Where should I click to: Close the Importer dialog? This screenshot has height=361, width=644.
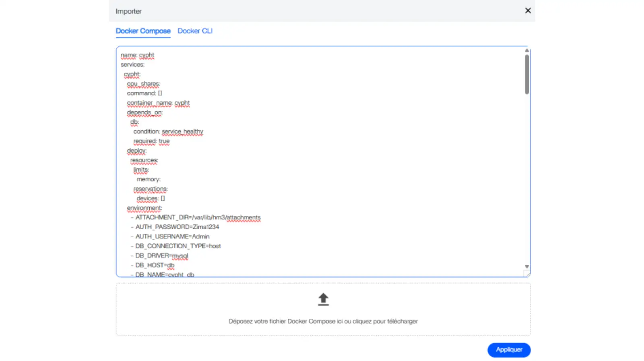coord(528,11)
